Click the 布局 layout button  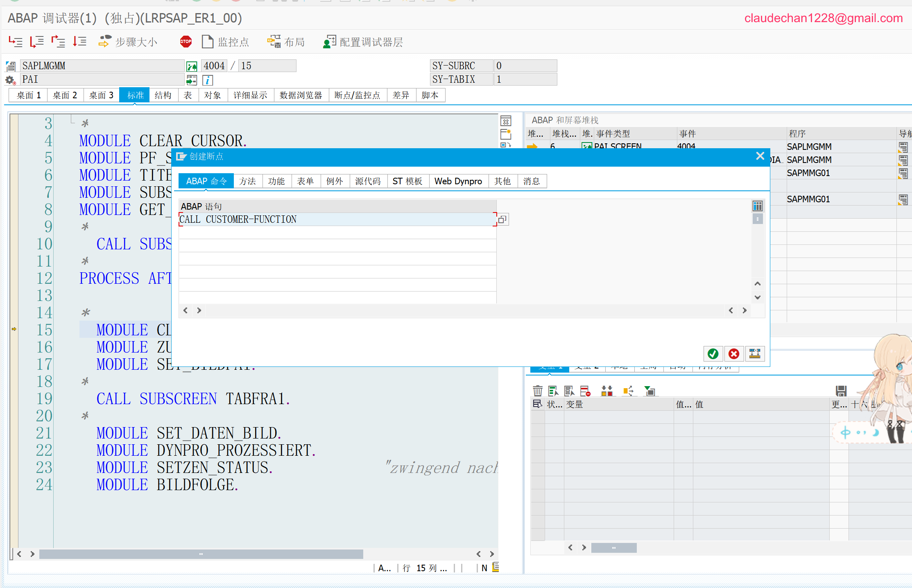pos(286,42)
